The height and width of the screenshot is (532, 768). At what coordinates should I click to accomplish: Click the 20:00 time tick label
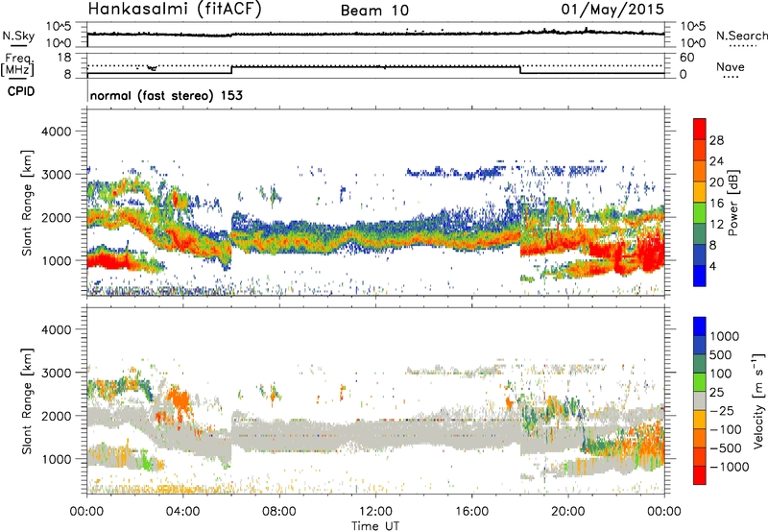pyautogui.click(x=567, y=512)
